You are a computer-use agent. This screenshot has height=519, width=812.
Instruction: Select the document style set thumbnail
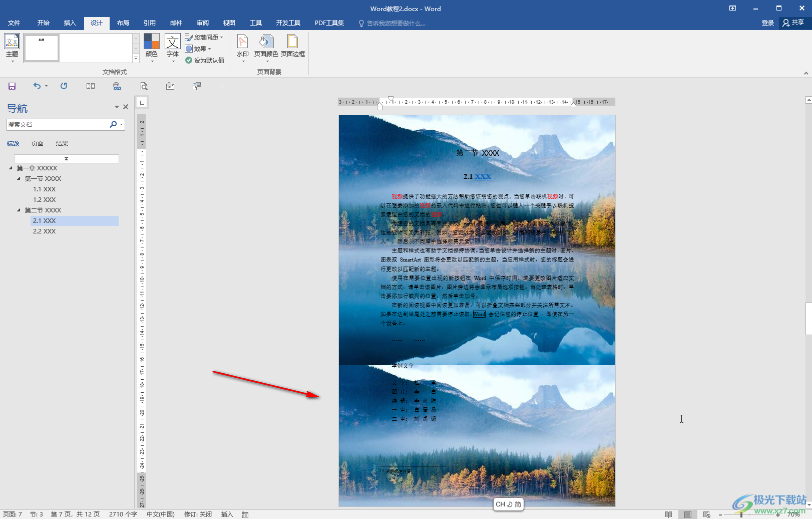[42, 48]
